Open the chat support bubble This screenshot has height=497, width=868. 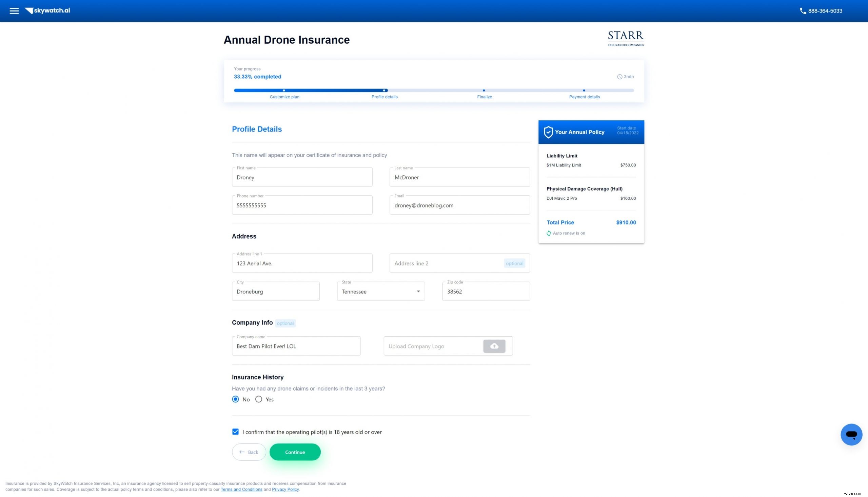click(x=851, y=434)
